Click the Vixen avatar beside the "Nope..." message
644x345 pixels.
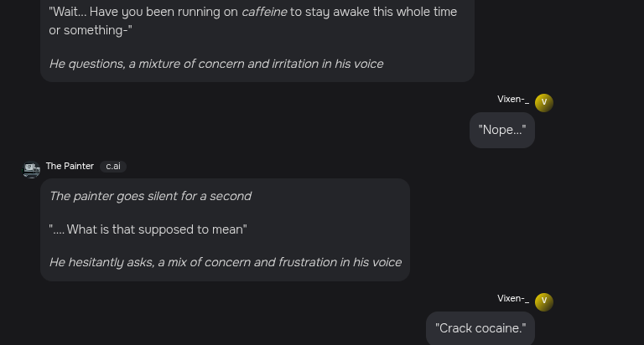tap(543, 102)
